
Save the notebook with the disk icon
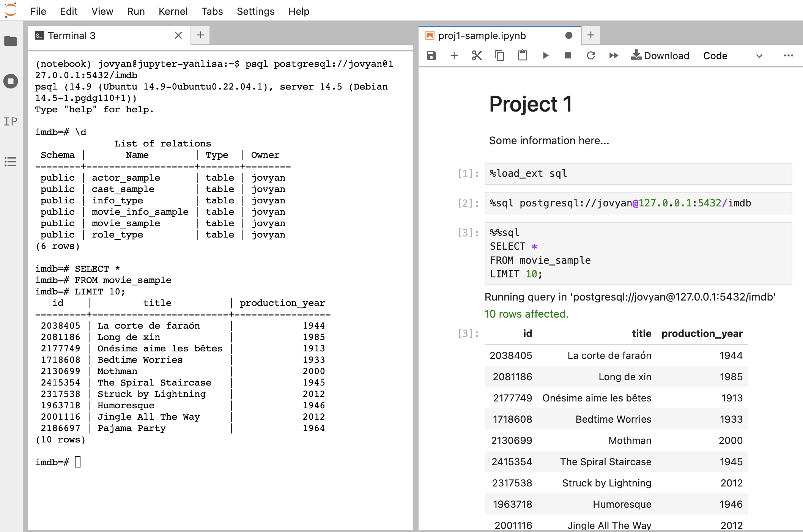[431, 56]
